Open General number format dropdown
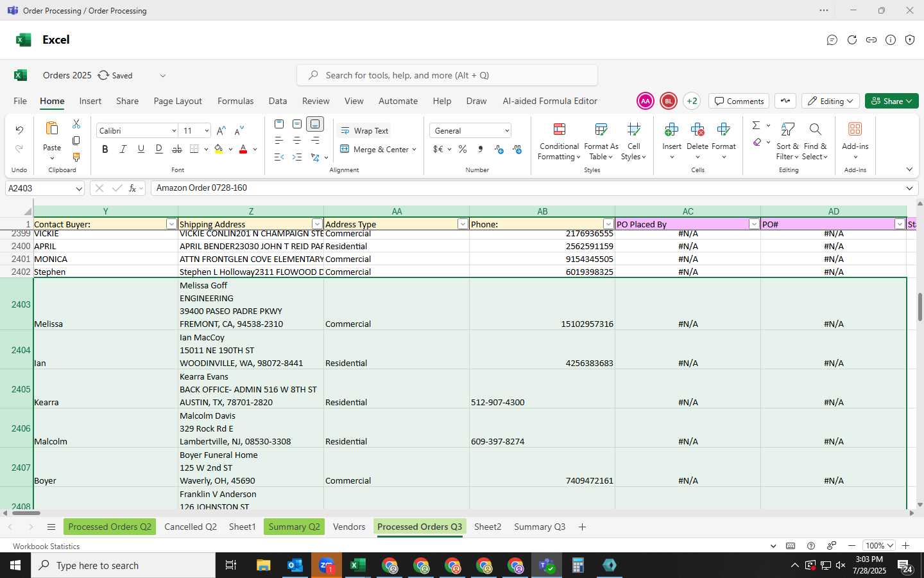 pos(506,131)
